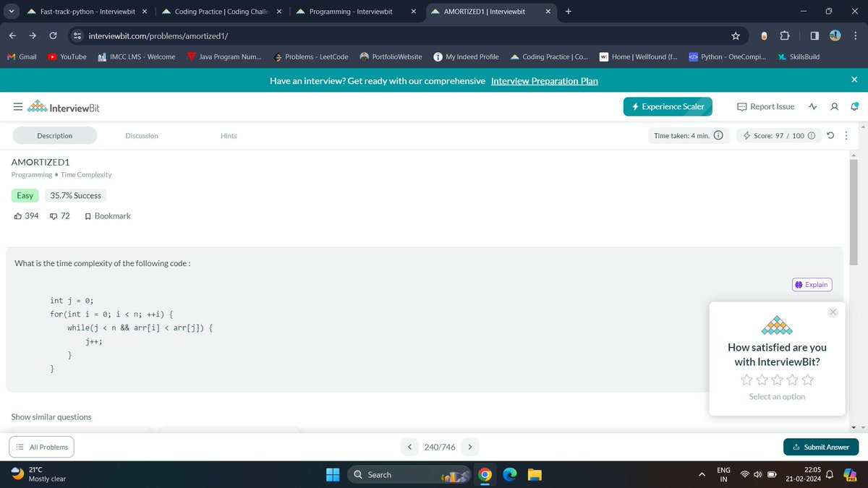Click the dislike icon with 72
This screenshot has width=868, height=488.
[54, 215]
